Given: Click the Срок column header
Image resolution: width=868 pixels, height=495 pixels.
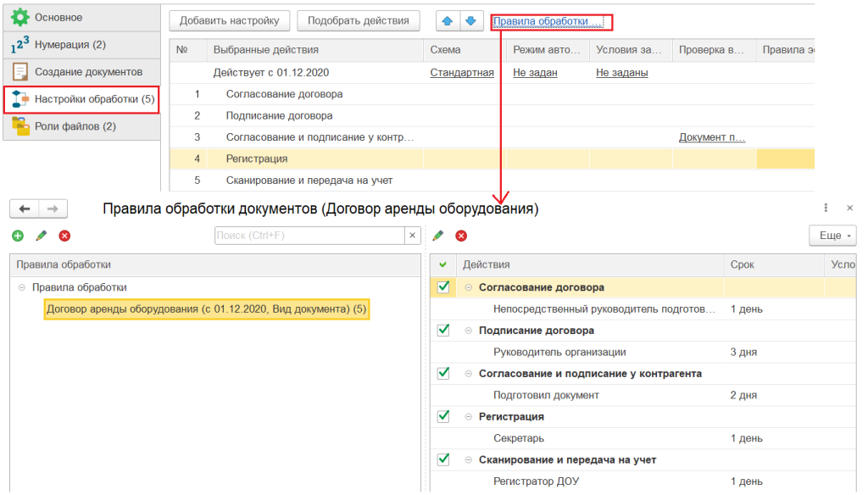Looking at the screenshot, I should tap(773, 264).
